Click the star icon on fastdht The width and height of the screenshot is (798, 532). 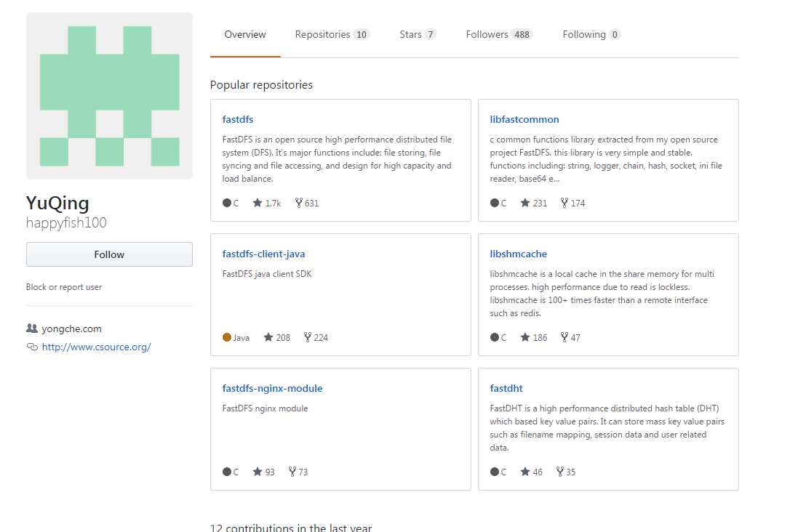tap(525, 472)
